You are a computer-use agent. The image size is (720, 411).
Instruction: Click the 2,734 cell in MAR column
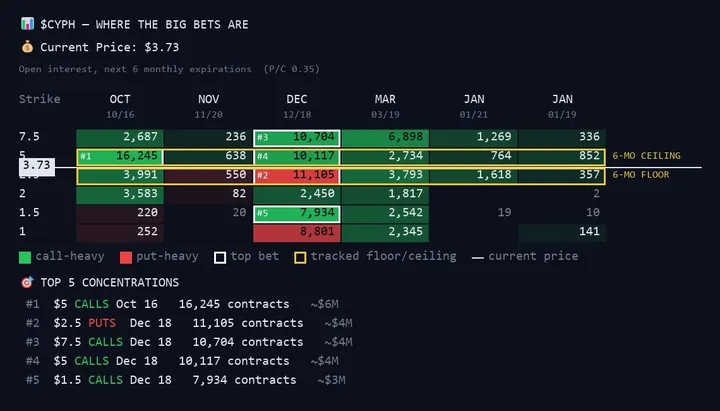[x=385, y=156]
